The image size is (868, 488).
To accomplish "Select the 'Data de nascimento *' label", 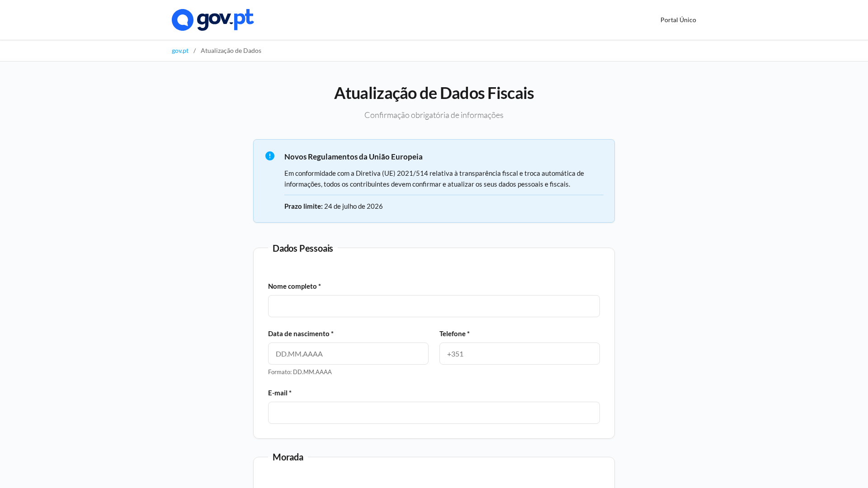I will coord(301,333).
